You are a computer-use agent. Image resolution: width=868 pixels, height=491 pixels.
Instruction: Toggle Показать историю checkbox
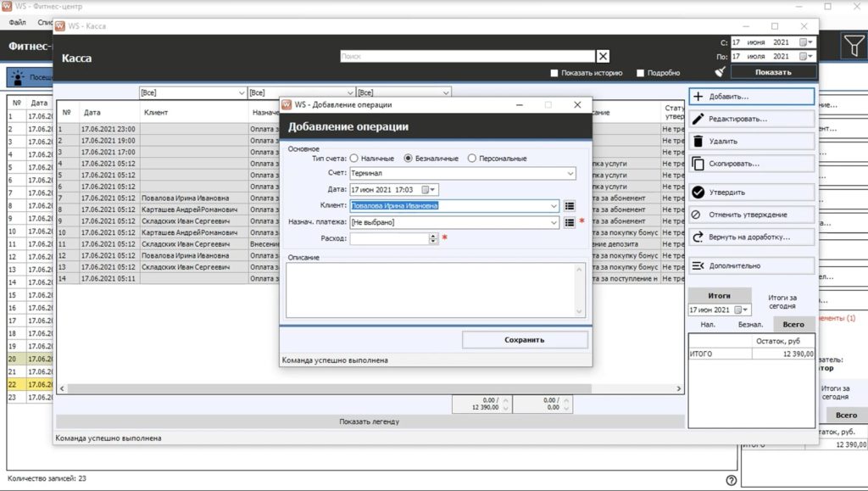tap(554, 73)
